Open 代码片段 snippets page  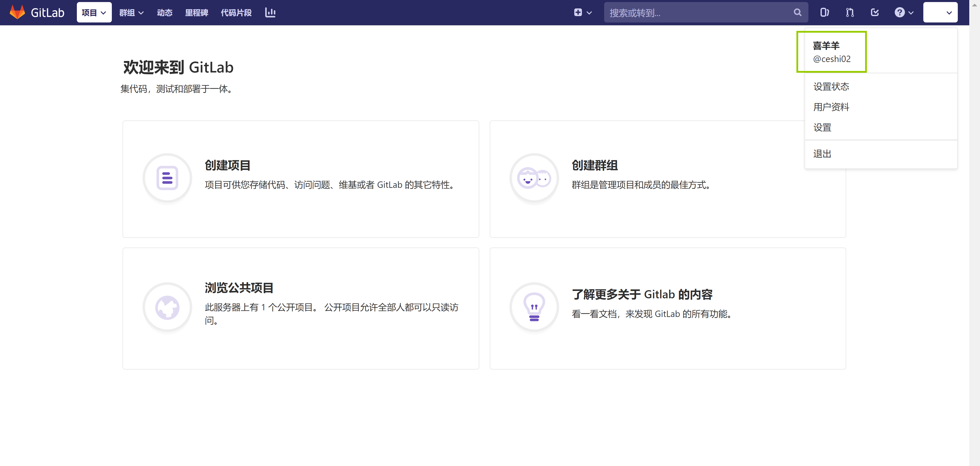tap(236, 13)
